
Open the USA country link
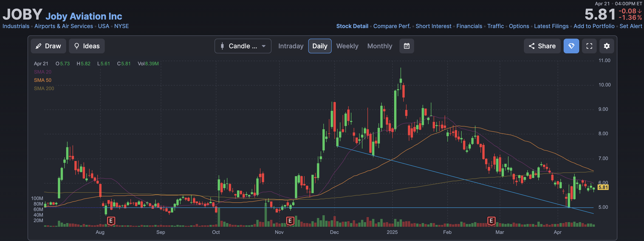(x=104, y=26)
